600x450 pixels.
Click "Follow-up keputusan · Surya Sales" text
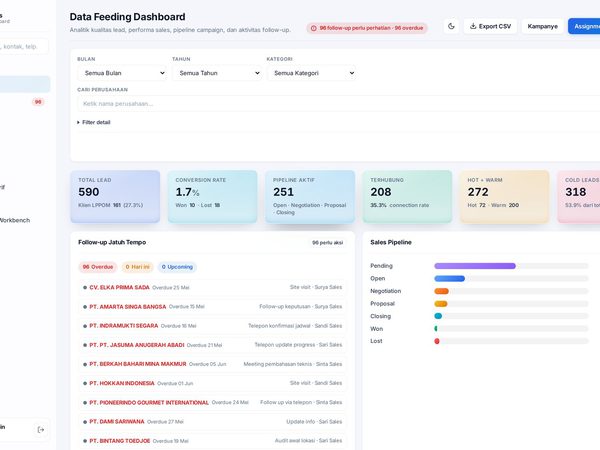(x=301, y=307)
